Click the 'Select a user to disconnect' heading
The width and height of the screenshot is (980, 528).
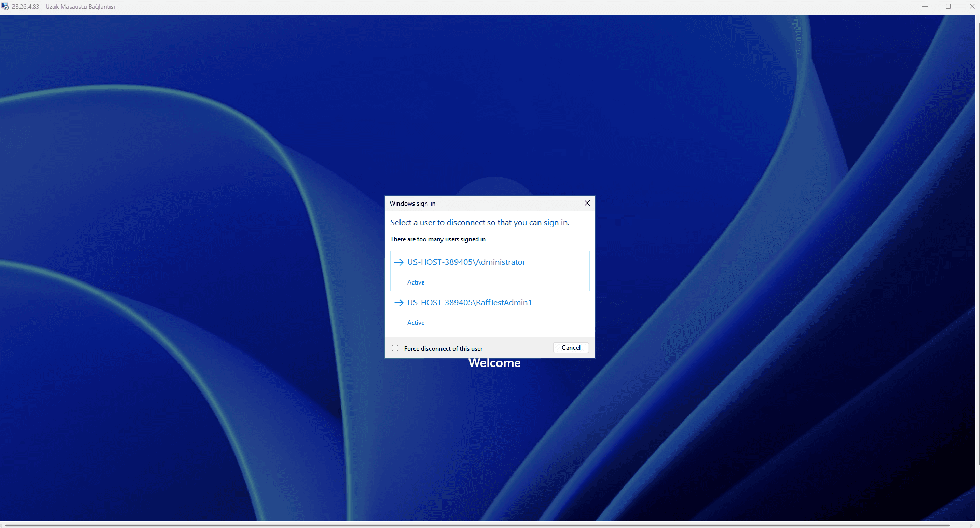[x=479, y=223]
